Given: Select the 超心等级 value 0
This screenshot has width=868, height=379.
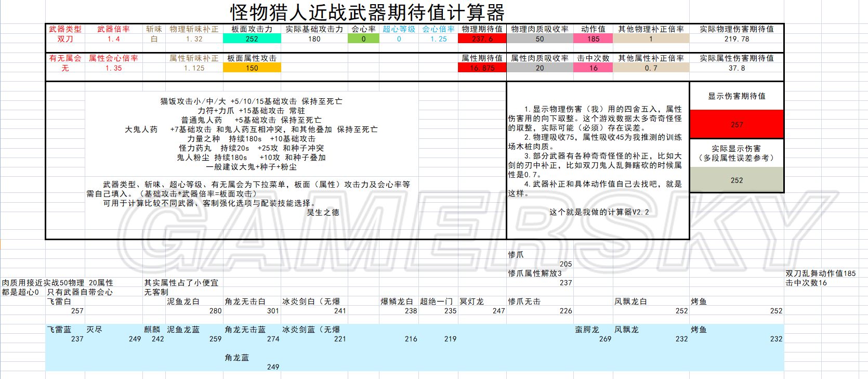Looking at the screenshot, I should pyautogui.click(x=399, y=39).
